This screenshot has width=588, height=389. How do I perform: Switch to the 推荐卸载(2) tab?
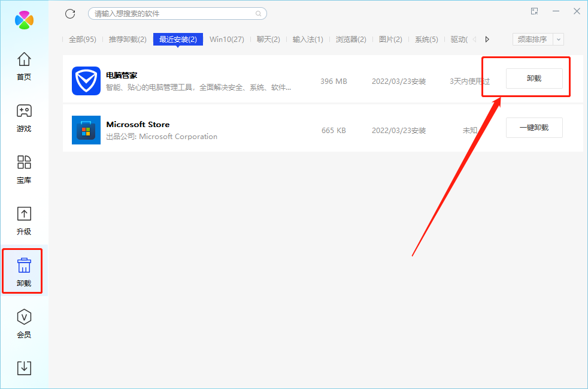[128, 40]
